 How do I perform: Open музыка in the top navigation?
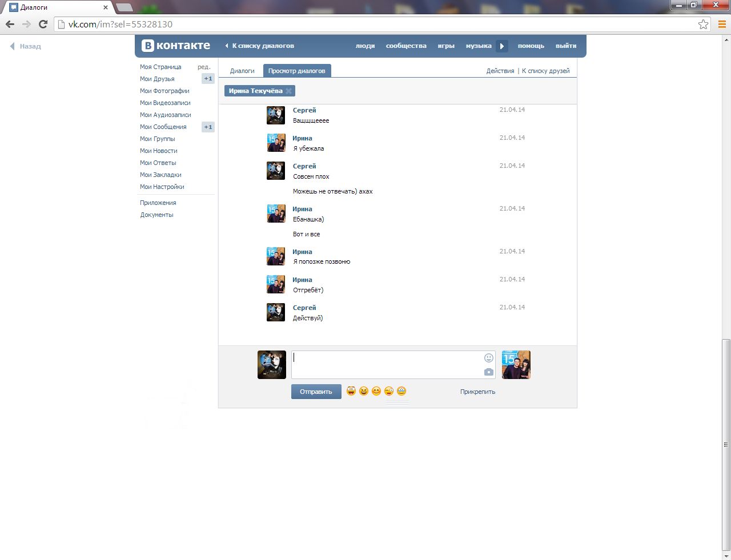coord(479,46)
